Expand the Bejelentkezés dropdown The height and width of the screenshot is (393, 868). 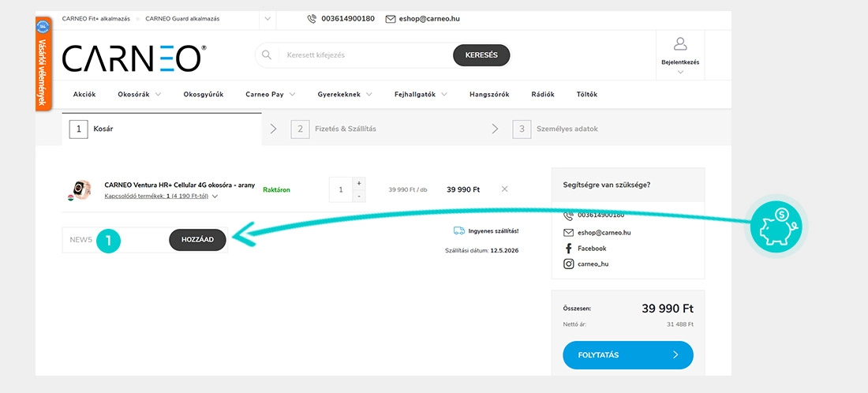pyautogui.click(x=680, y=72)
